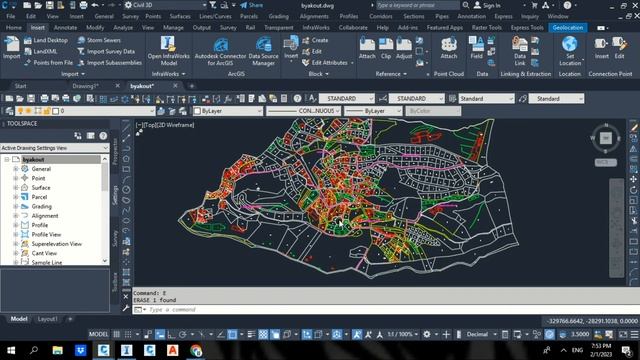Screen dimensions: 640x360
Task: Switch to the Annotate ribbon tab
Action: [x=65, y=28]
